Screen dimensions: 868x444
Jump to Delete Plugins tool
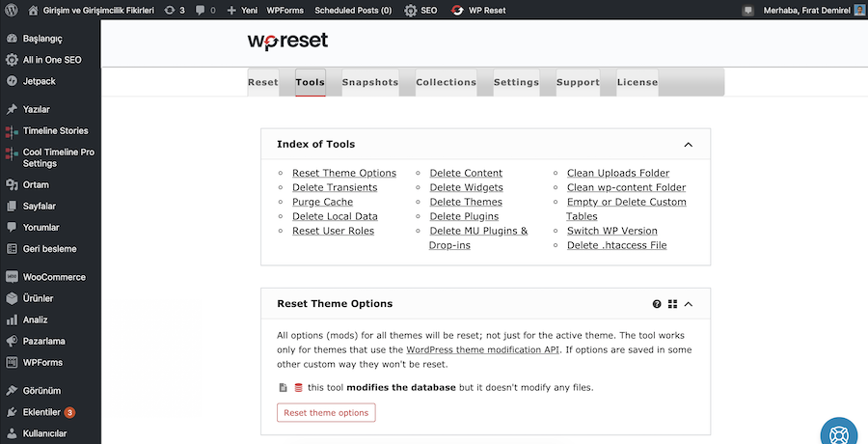pos(464,216)
